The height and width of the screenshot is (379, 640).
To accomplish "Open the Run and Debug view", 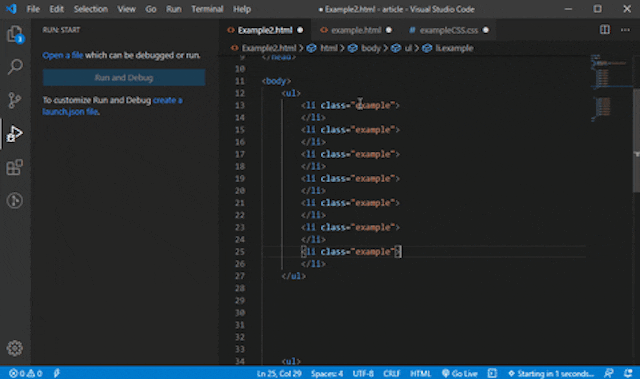I will coord(15,134).
